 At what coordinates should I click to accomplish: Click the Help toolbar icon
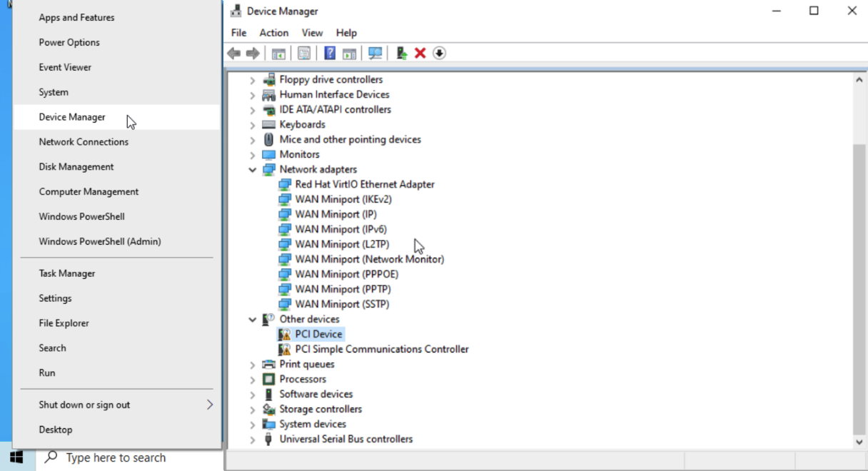coord(330,54)
